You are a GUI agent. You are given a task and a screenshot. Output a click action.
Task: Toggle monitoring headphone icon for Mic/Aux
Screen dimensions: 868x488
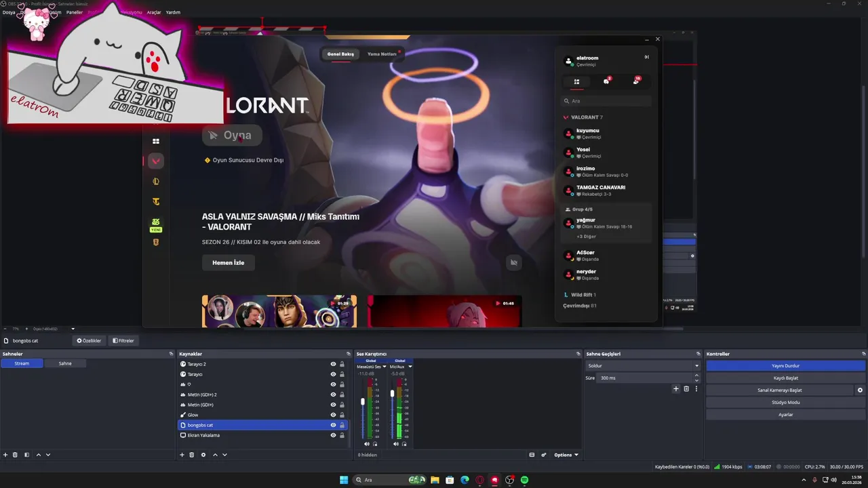(x=405, y=444)
